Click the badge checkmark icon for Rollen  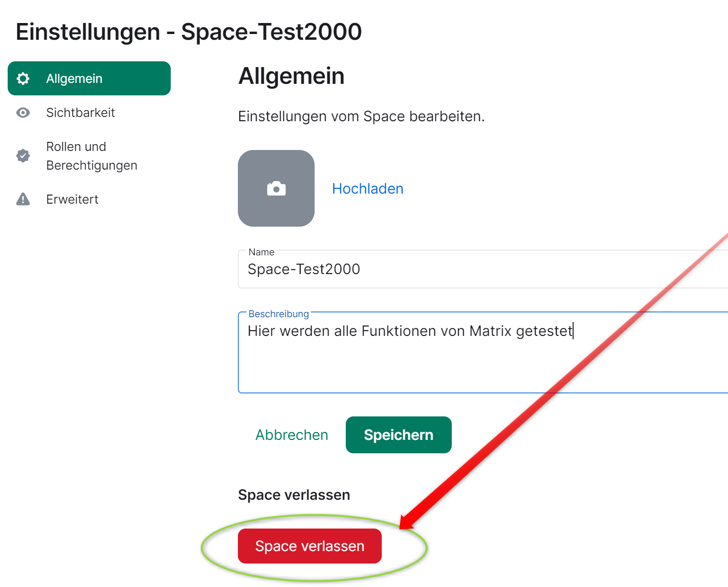coord(23,156)
